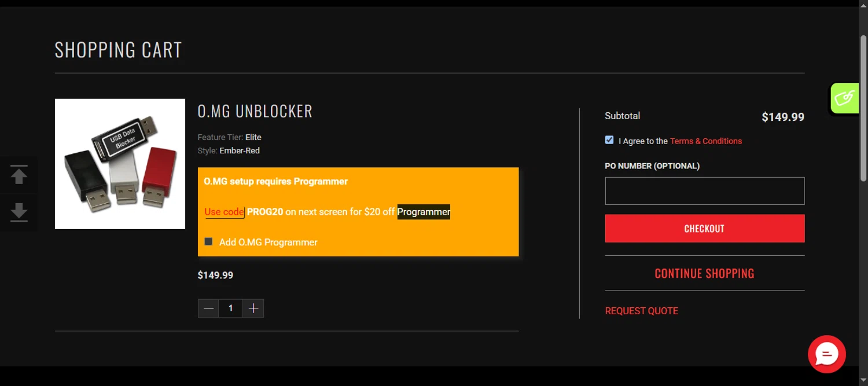
Task: Click the Style Ember-Red text
Action: point(229,150)
